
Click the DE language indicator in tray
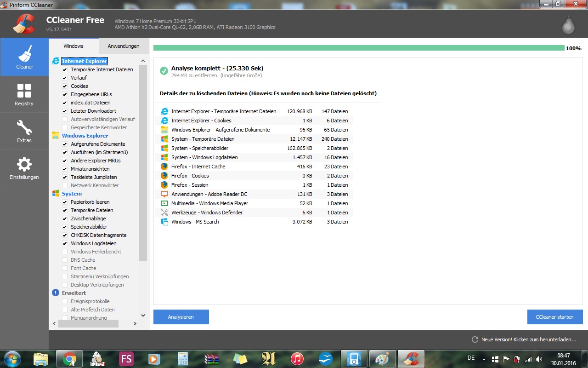[471, 358]
